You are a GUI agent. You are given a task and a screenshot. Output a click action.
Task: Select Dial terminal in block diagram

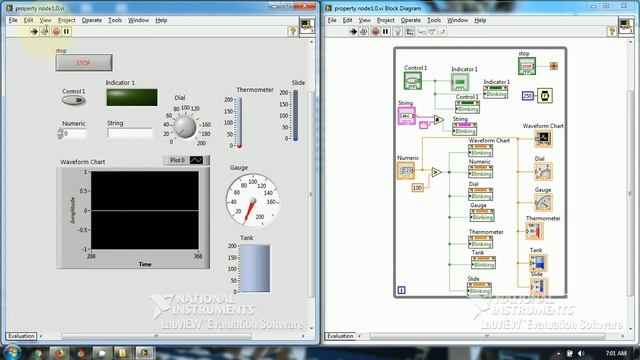(543, 171)
